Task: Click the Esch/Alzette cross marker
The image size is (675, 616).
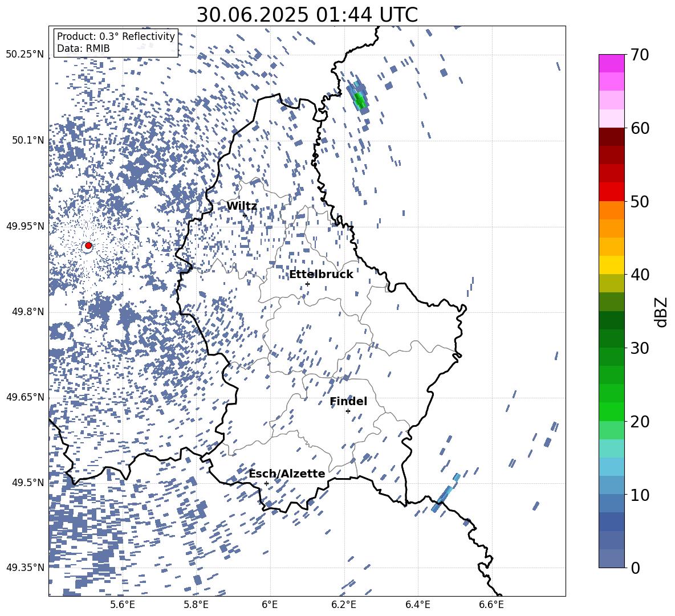Action: pos(266,483)
